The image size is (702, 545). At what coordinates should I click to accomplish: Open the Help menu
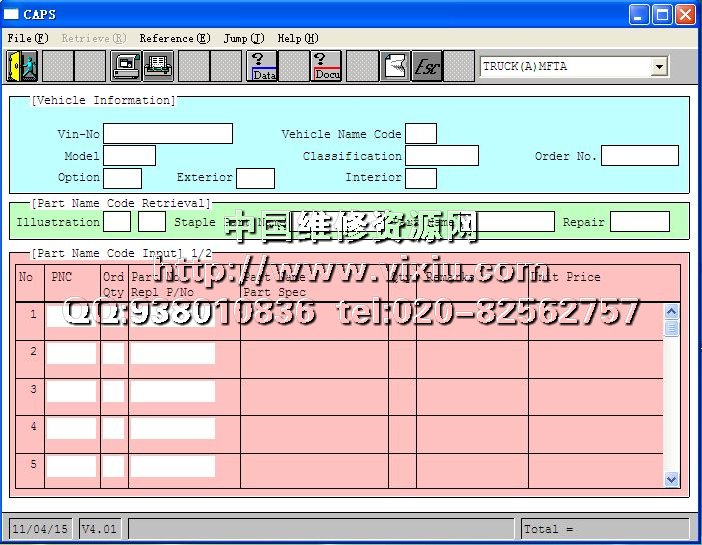point(294,38)
